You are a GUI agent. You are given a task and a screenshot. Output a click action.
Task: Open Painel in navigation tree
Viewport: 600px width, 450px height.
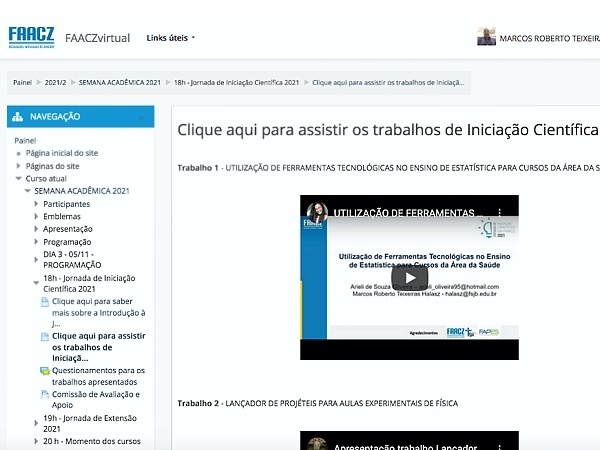(x=25, y=140)
